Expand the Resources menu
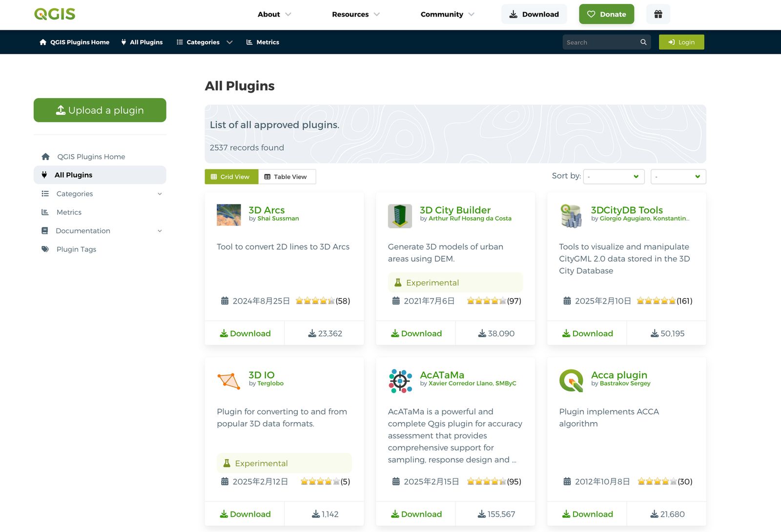The image size is (781, 532). [356, 14]
